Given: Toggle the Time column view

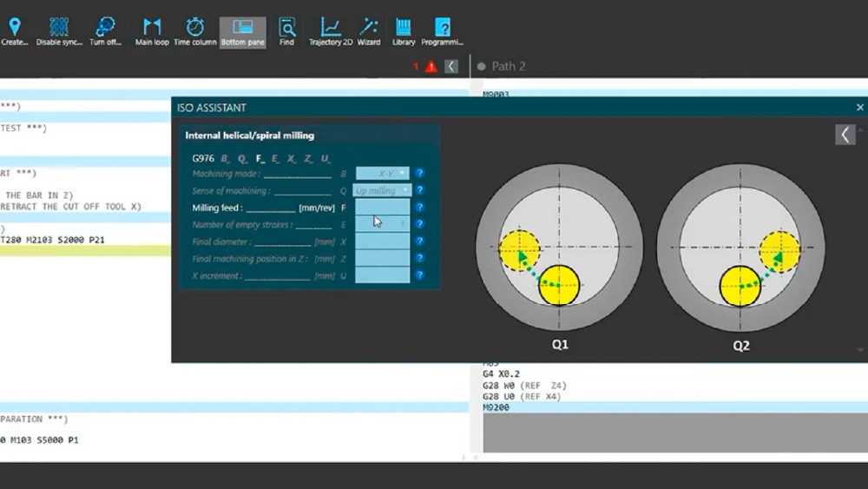Looking at the screenshot, I should [194, 30].
